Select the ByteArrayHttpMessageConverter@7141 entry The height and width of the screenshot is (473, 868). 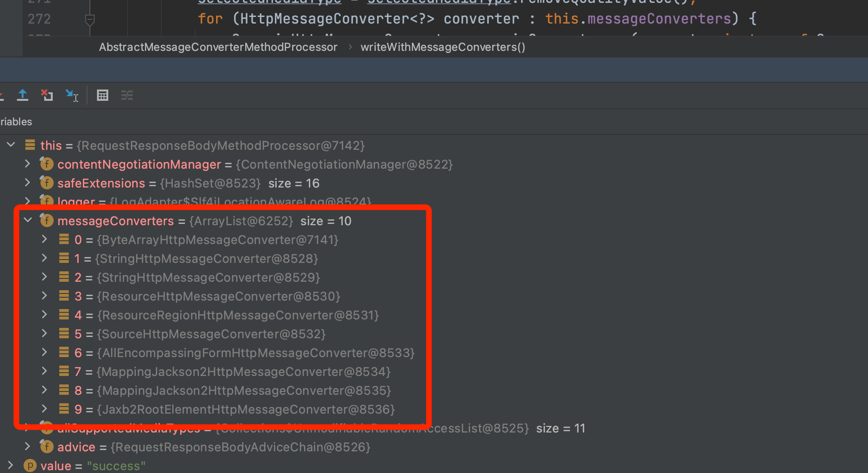pyautogui.click(x=434, y=240)
